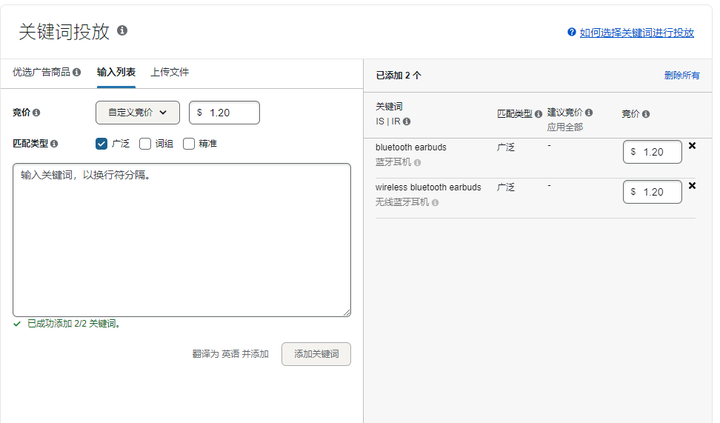The height and width of the screenshot is (423, 720).
Task: Click info icon next to 匹配类型 checkboxes label
Action: point(54,144)
